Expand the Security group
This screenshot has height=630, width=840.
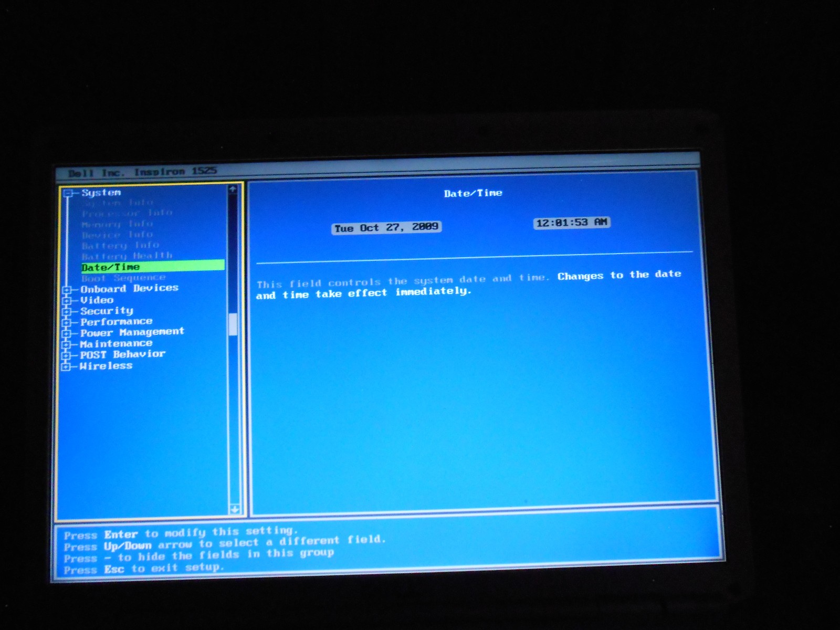pyautogui.click(x=66, y=312)
